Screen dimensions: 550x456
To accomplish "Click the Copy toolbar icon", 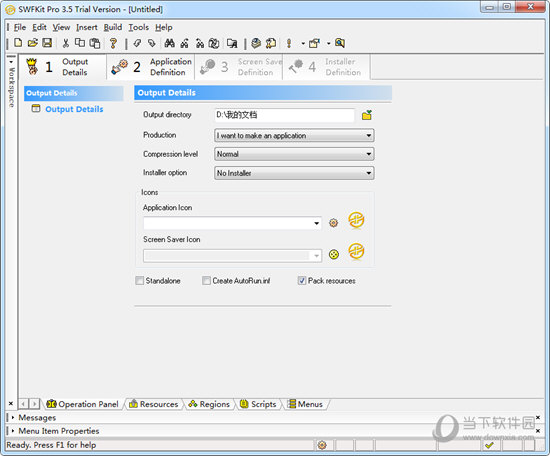I will tap(80, 43).
